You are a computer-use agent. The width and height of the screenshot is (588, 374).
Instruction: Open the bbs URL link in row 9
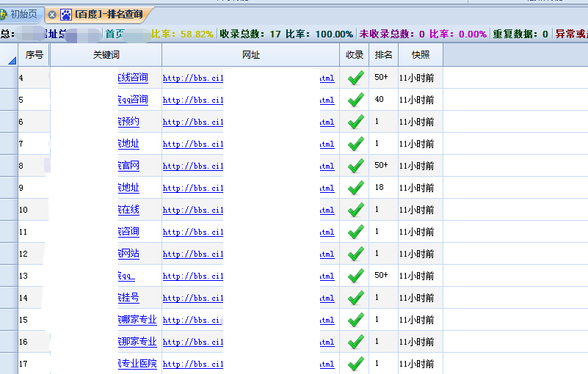pyautogui.click(x=193, y=188)
